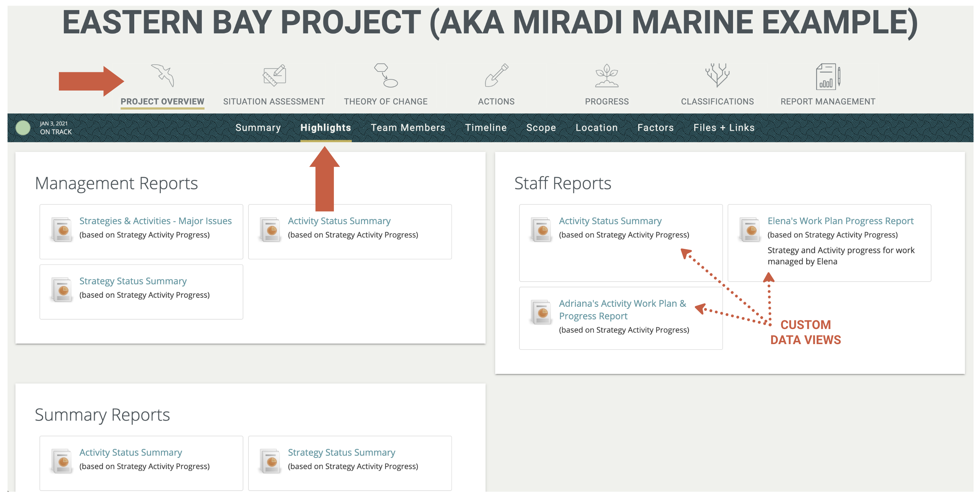
Task: Switch to the Timeline tab
Action: [486, 128]
